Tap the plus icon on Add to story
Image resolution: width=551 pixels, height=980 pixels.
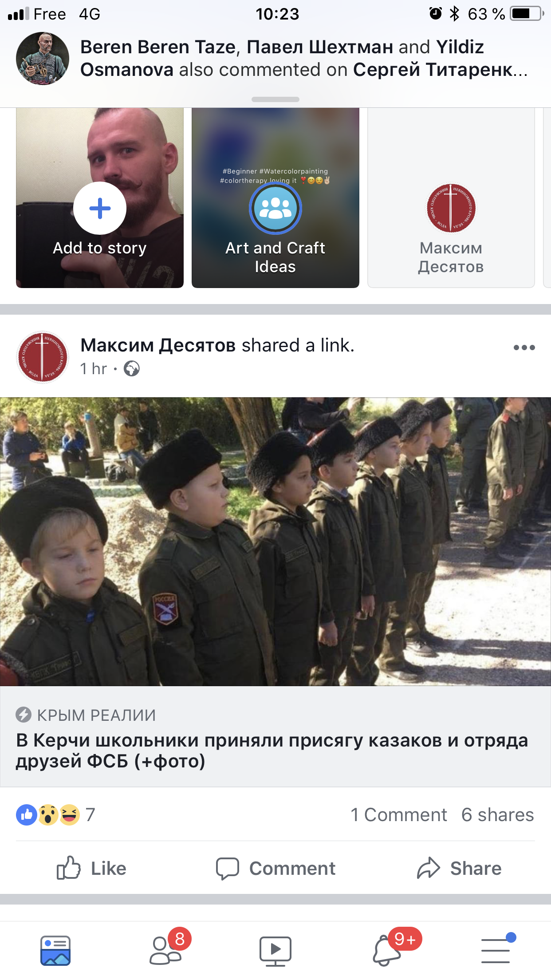100,208
